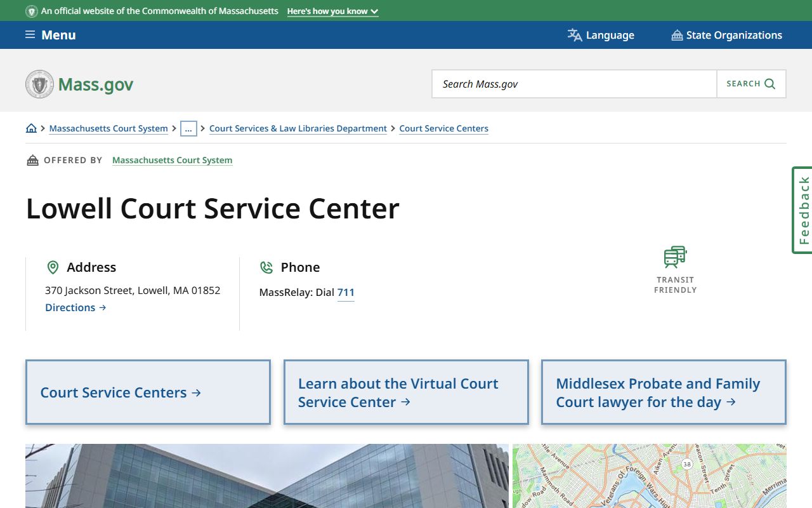This screenshot has width=812, height=508.
Task: Open Learn about Virtual Court Service Center card
Action: pyautogui.click(x=406, y=392)
